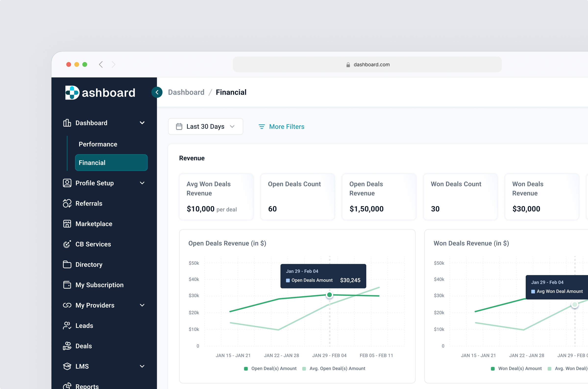
Task: Select the Marketplace icon in the sidebar
Action: [x=67, y=224]
